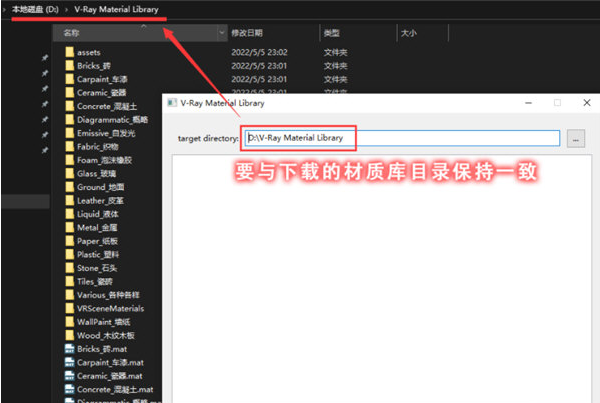Viewport: 600px width, 403px height.
Task: Select the Bricks_砖.mat file icon
Action: pyautogui.click(x=70, y=349)
